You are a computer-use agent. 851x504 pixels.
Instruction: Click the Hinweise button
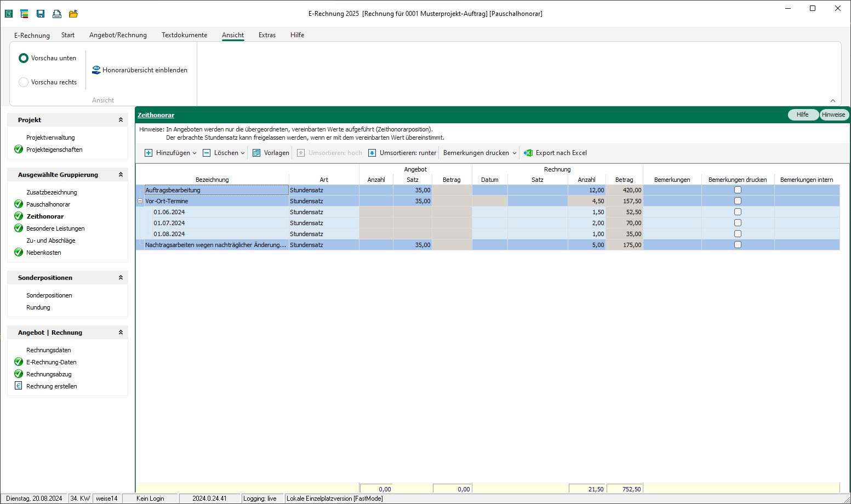[x=833, y=114]
